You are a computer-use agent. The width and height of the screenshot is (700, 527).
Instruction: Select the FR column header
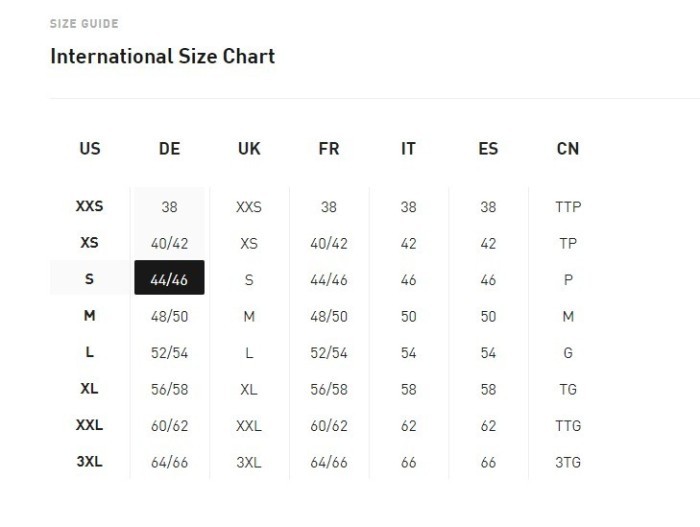point(329,149)
